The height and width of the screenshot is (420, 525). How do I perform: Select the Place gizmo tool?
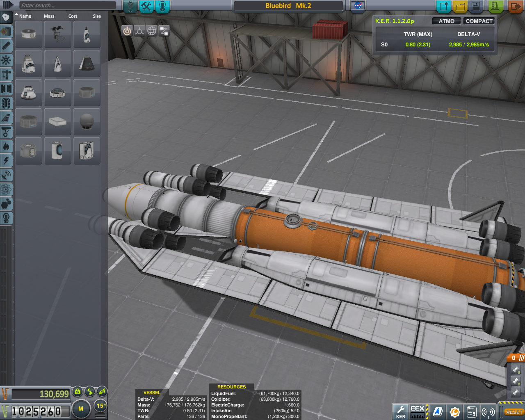click(x=127, y=31)
